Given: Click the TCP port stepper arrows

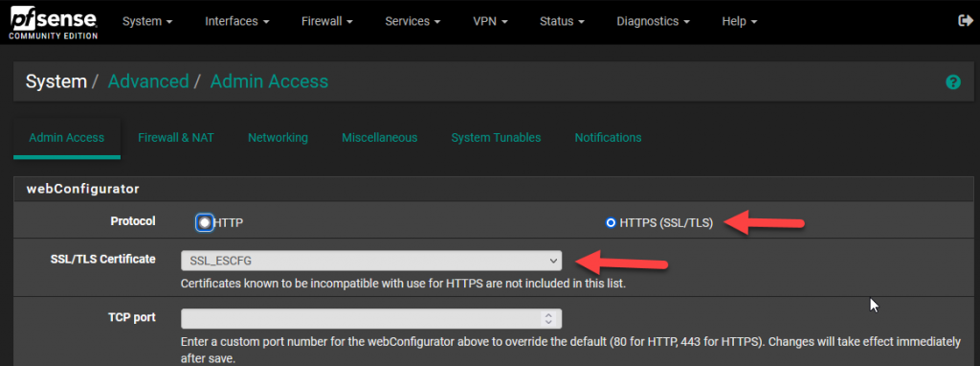Looking at the screenshot, I should pyautogui.click(x=548, y=318).
